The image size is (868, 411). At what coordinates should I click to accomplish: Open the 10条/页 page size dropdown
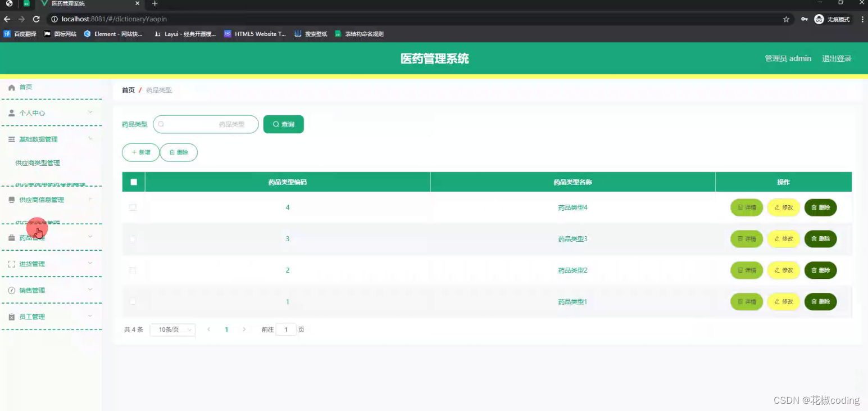(172, 330)
